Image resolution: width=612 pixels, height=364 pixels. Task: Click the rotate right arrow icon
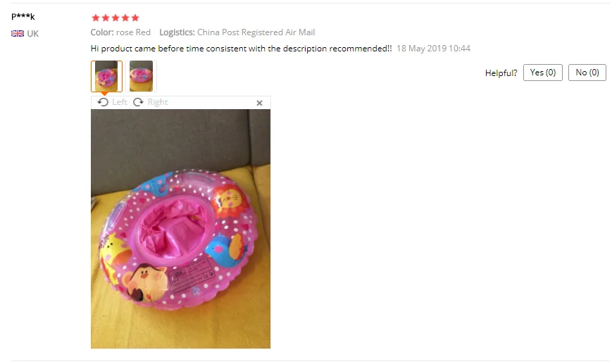pyautogui.click(x=138, y=102)
